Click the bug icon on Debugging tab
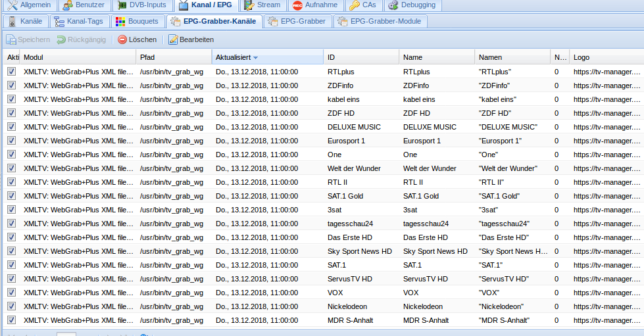The width and height of the screenshot is (644, 336). (393, 5)
